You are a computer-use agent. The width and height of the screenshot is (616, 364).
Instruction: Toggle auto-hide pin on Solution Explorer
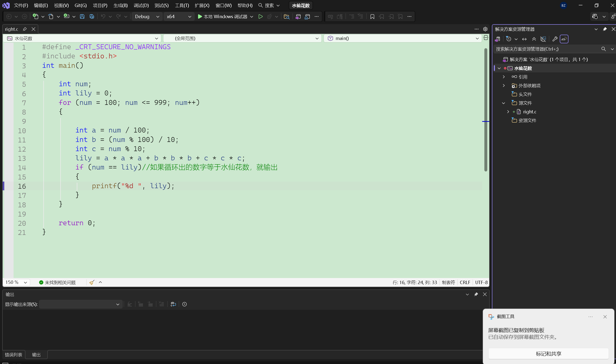point(605,29)
